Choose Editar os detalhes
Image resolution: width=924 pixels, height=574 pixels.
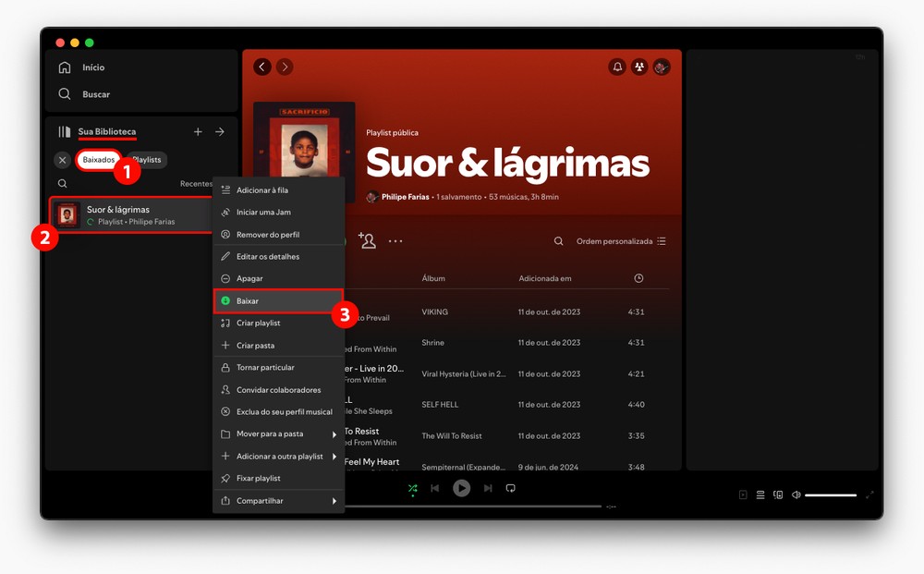[x=278, y=256]
